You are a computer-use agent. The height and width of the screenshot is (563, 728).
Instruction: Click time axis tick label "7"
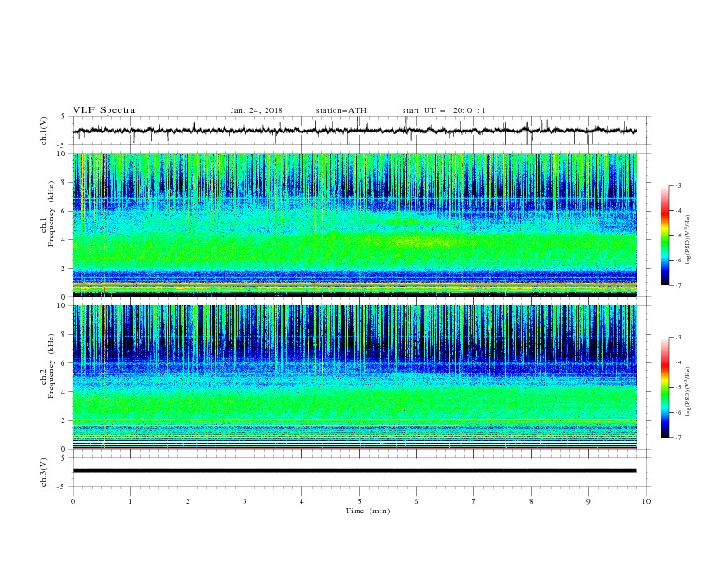474,501
